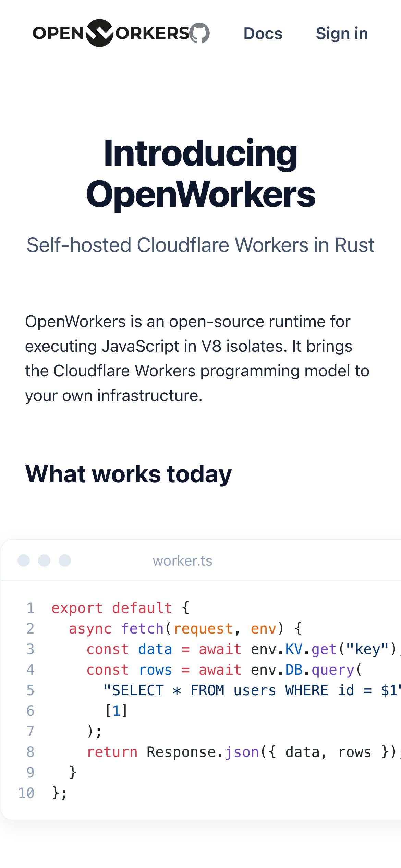
Task: Click the first window dot on code card
Action: (24, 560)
